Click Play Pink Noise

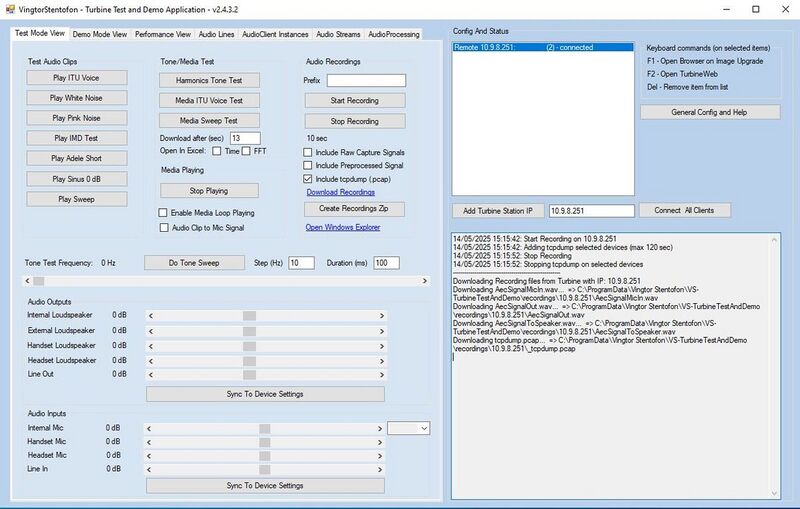click(x=77, y=118)
